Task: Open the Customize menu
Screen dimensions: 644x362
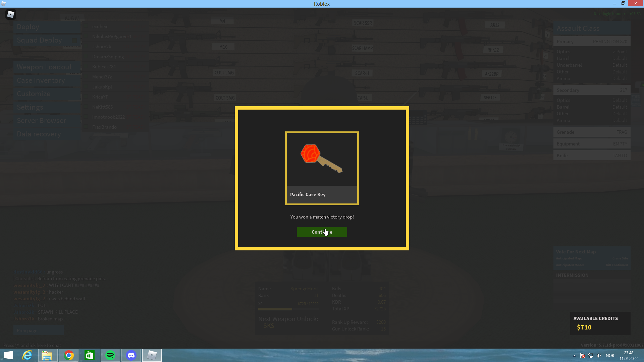Action: coord(47,94)
